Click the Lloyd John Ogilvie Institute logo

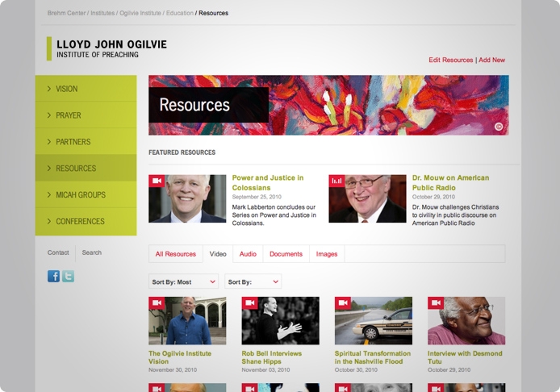[107, 48]
